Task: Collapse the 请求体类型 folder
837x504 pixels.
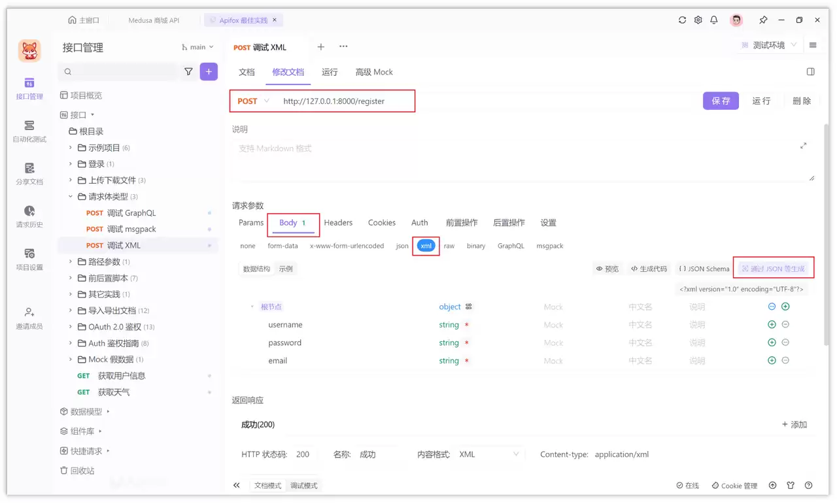Action: [x=71, y=197]
